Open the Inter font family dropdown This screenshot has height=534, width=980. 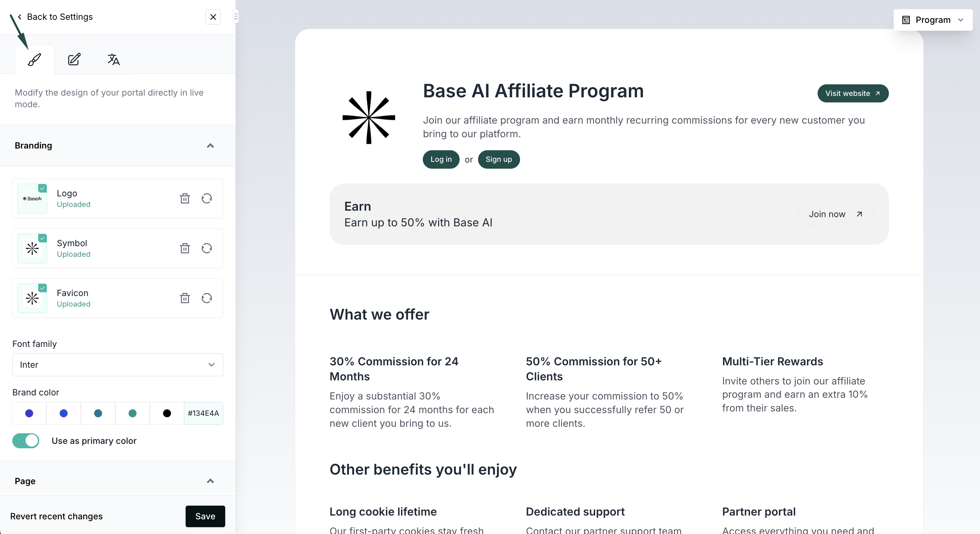(118, 365)
